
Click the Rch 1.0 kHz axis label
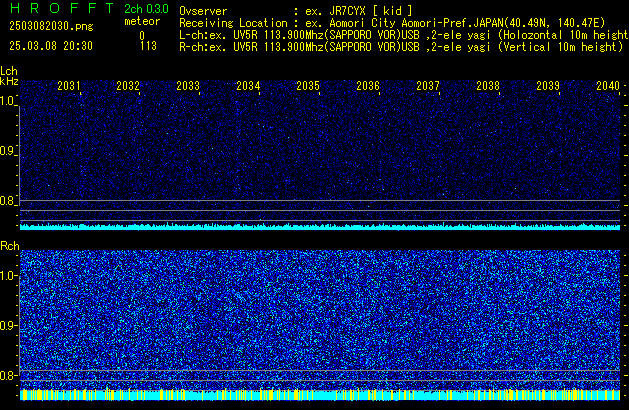click(x=8, y=276)
